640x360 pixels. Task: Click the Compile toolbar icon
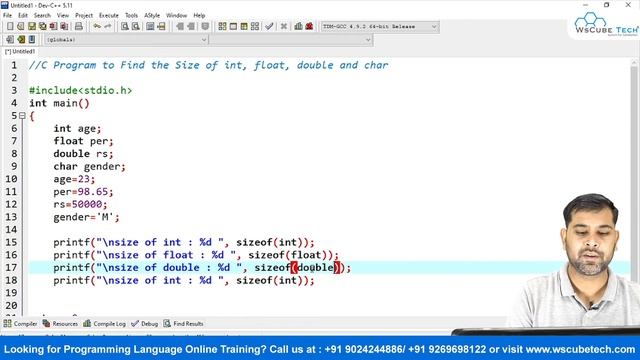(x=222, y=27)
